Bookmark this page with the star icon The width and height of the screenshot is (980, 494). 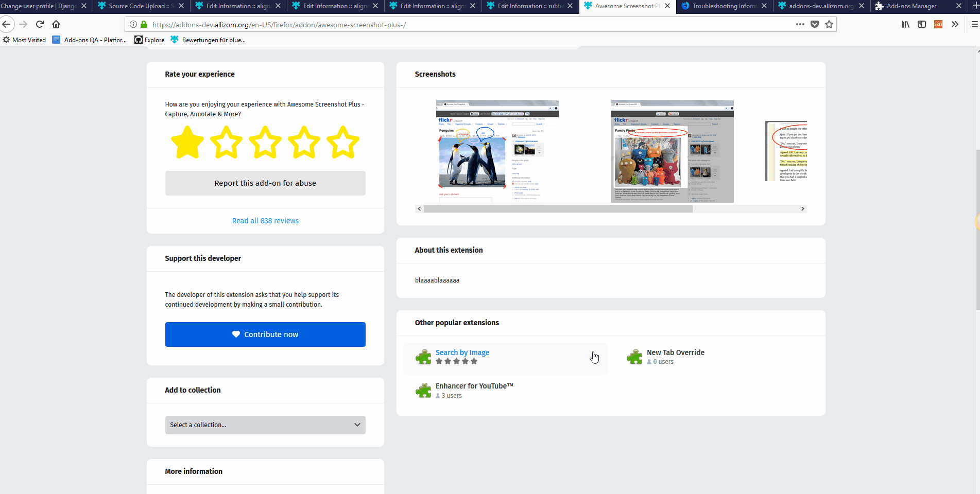click(x=829, y=24)
